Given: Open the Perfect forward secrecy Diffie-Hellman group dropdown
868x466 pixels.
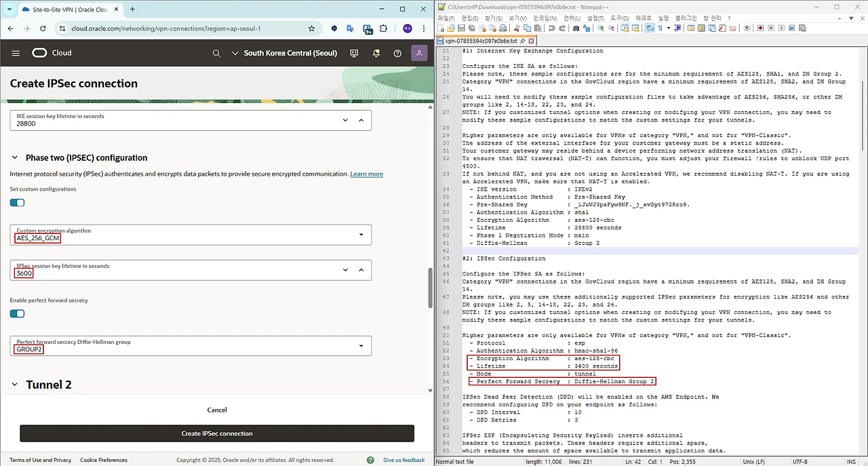Looking at the screenshot, I should pos(360,346).
